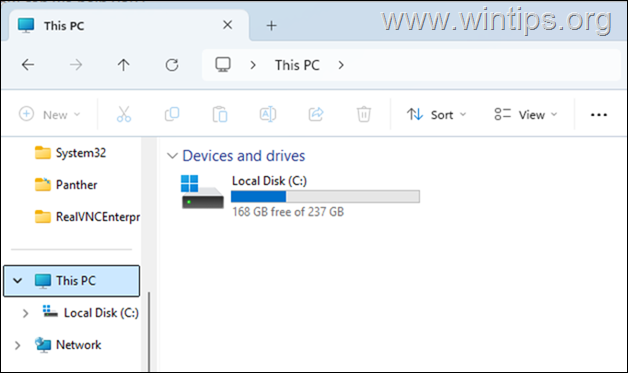Screen dimensions: 628x373
Task: Select This PC in navigation pane
Action: [72, 281]
